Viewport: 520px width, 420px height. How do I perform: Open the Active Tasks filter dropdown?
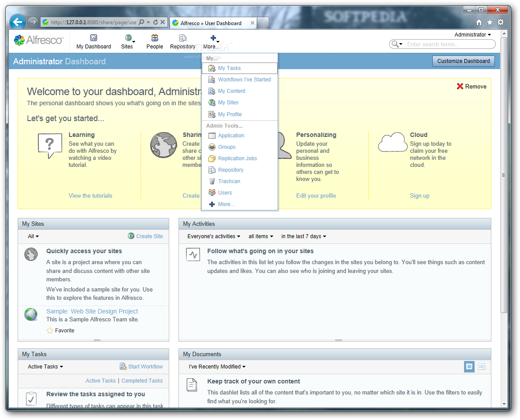(45, 367)
